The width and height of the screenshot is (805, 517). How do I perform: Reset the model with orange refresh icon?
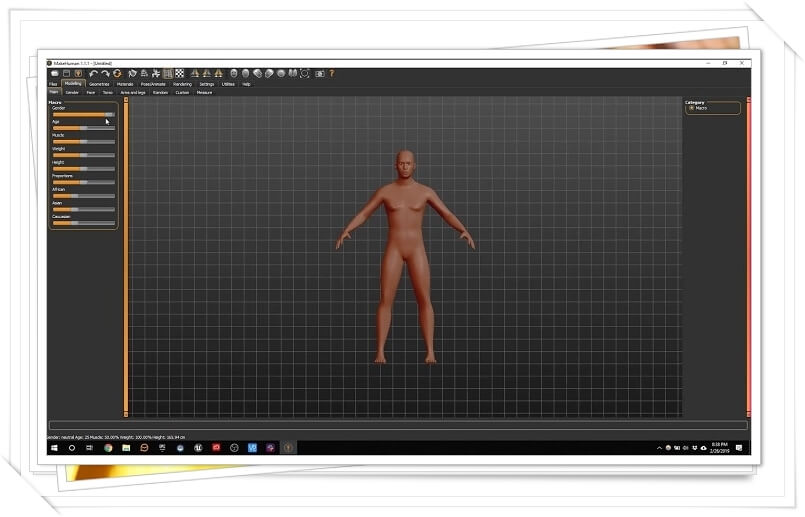tap(117, 73)
